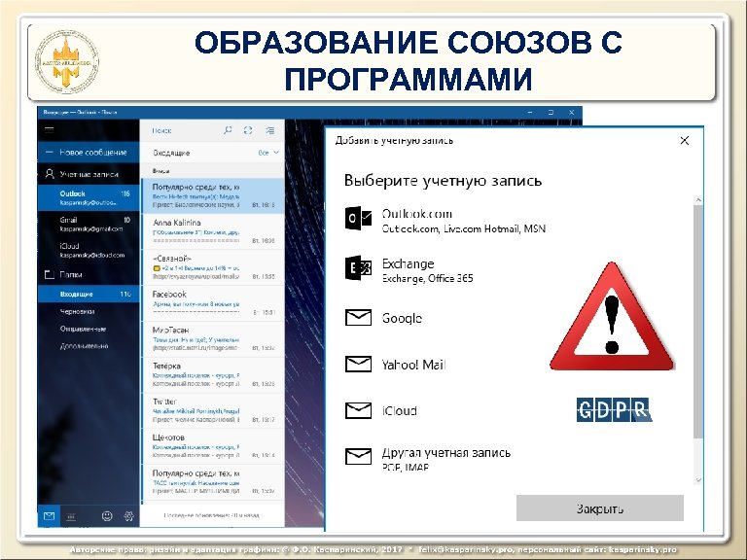Image resolution: width=747 pixels, height=560 pixels.
Task: Click the Закрыть button
Action: point(600,508)
